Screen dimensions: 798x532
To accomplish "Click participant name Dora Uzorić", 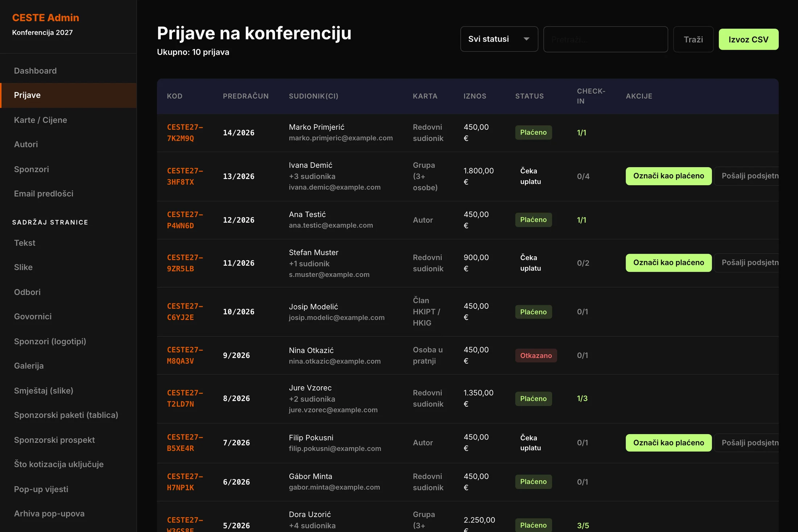I will pyautogui.click(x=310, y=514).
